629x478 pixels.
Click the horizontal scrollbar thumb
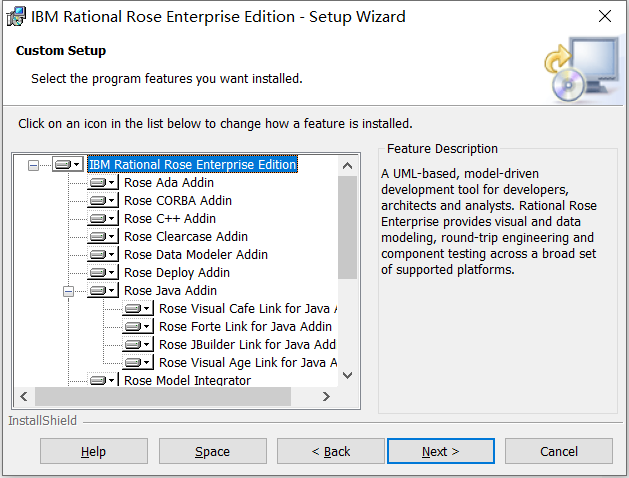163,397
